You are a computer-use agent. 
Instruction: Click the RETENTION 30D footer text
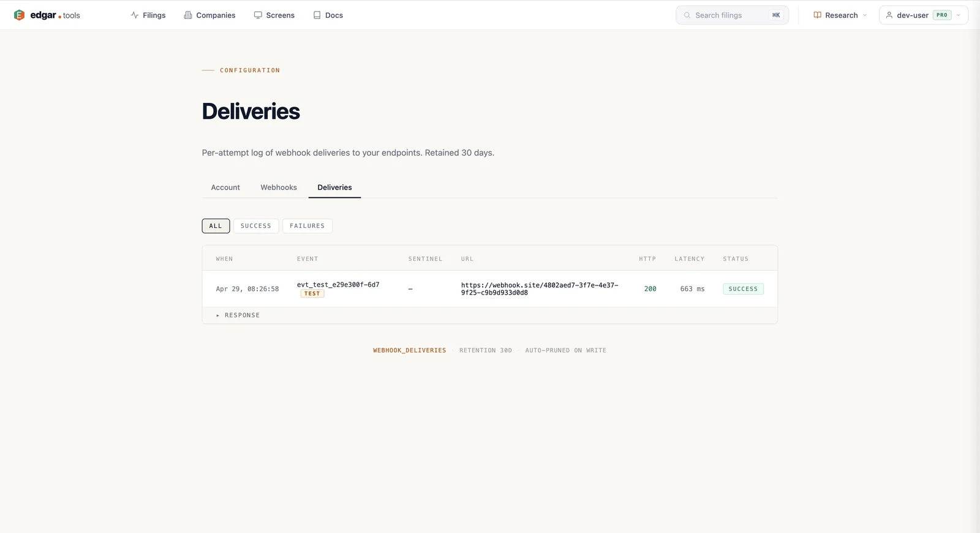coord(486,350)
